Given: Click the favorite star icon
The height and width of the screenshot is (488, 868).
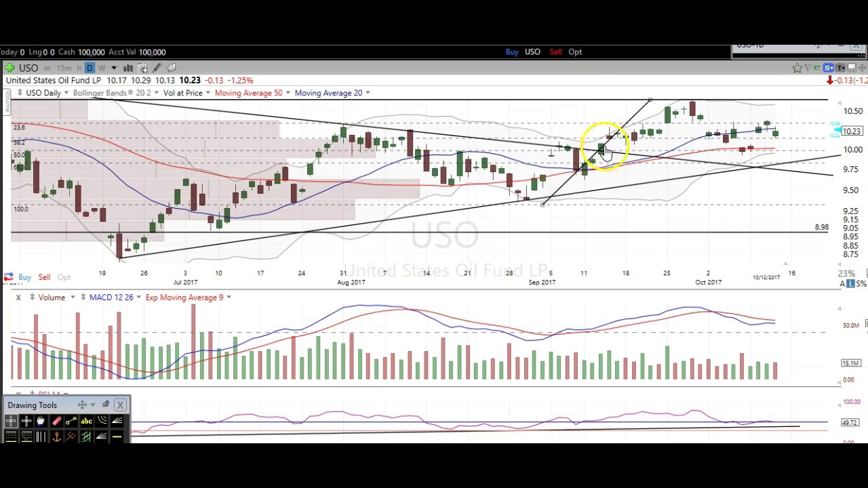Looking at the screenshot, I should pos(797,68).
